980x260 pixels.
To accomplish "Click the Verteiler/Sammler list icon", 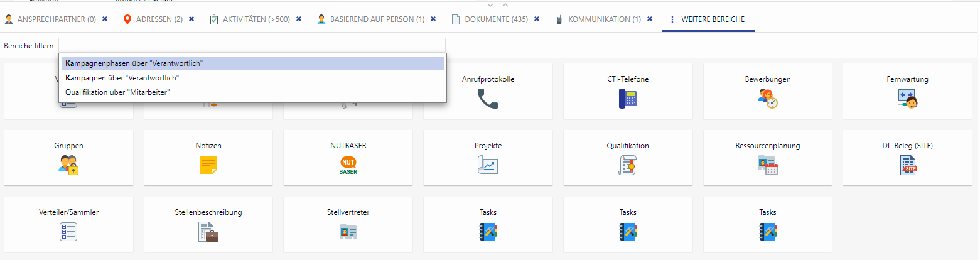I will click(x=68, y=231).
